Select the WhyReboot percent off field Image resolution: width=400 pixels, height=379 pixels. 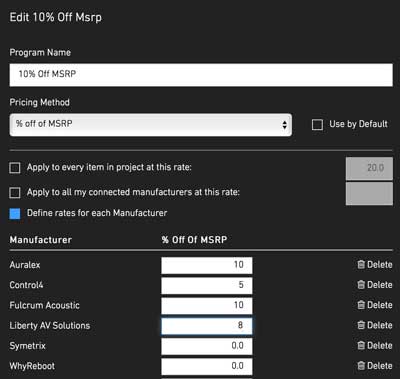tap(207, 366)
